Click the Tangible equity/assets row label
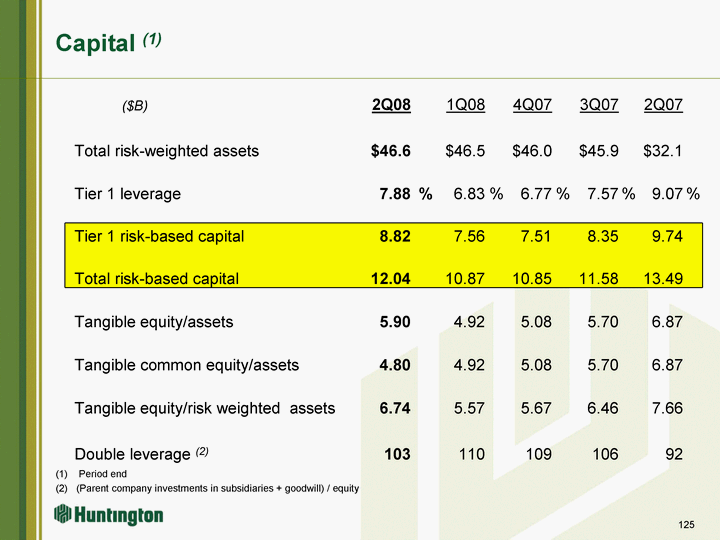Image resolution: width=720 pixels, height=540 pixels. (153, 322)
